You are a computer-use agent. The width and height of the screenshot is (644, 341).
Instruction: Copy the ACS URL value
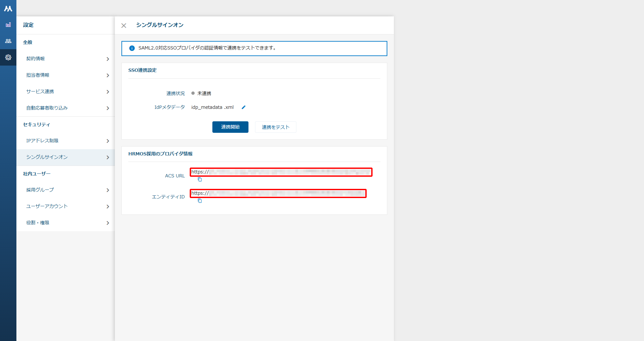pos(200,179)
